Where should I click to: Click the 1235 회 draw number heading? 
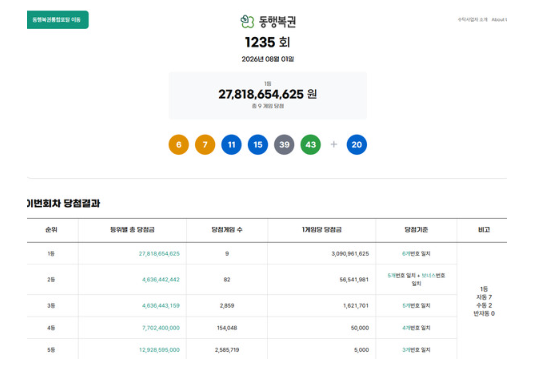[267, 42]
